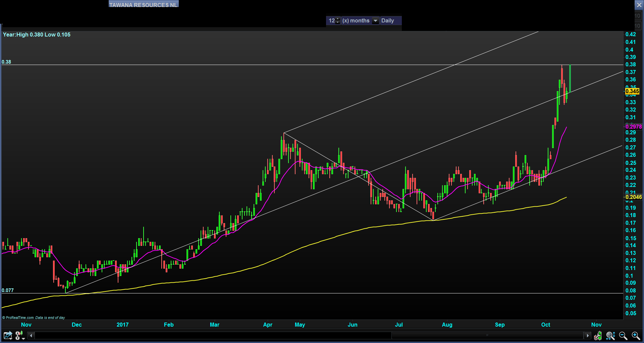This screenshot has width=644, height=343.
Task: Click the Feb label on the time axis
Action: click(169, 325)
